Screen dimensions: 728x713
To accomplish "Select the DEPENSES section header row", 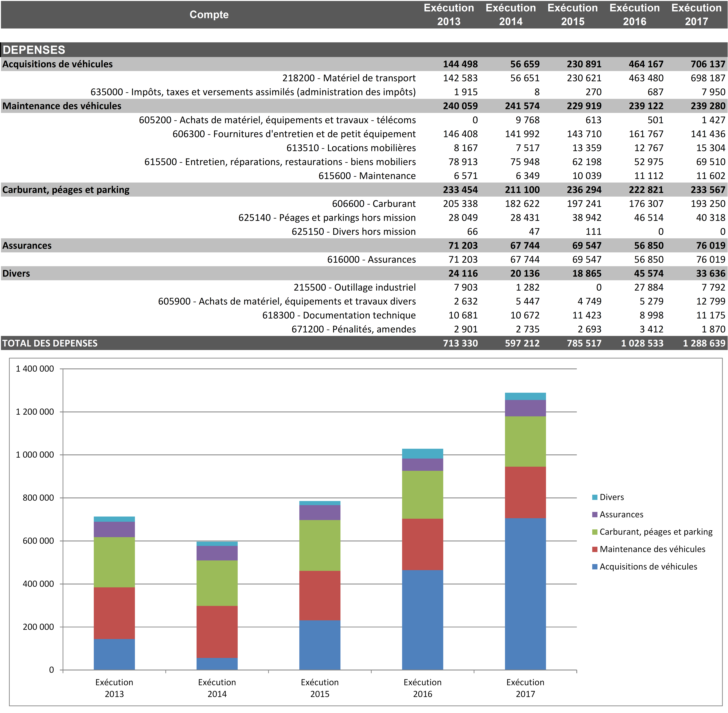I will pos(34,50).
